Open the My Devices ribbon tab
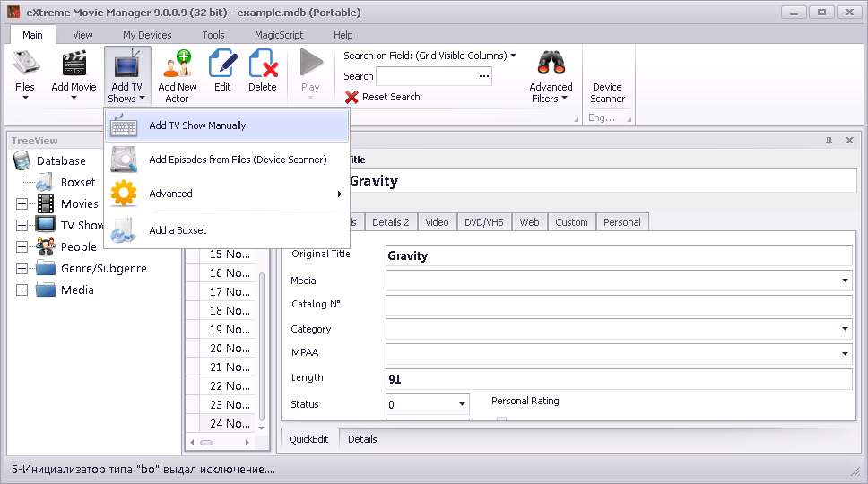868x484 pixels. [x=147, y=35]
